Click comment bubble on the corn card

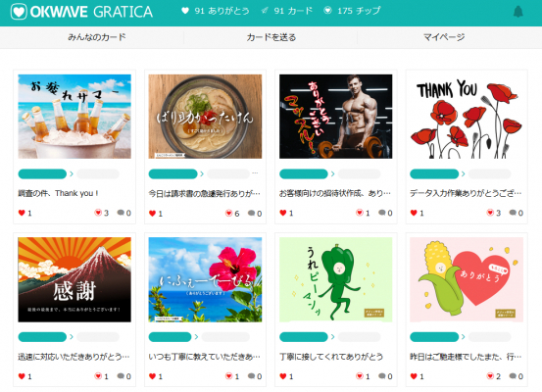tap(513, 376)
